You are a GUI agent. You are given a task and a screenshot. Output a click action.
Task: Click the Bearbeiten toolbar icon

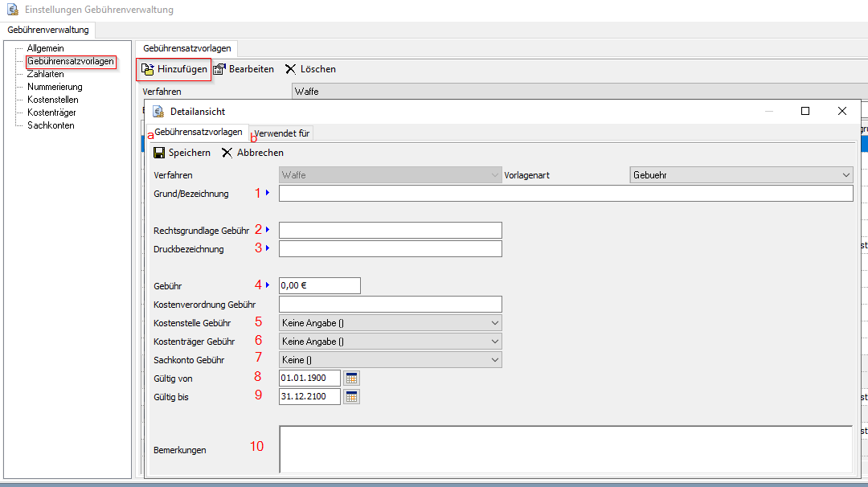(219, 70)
